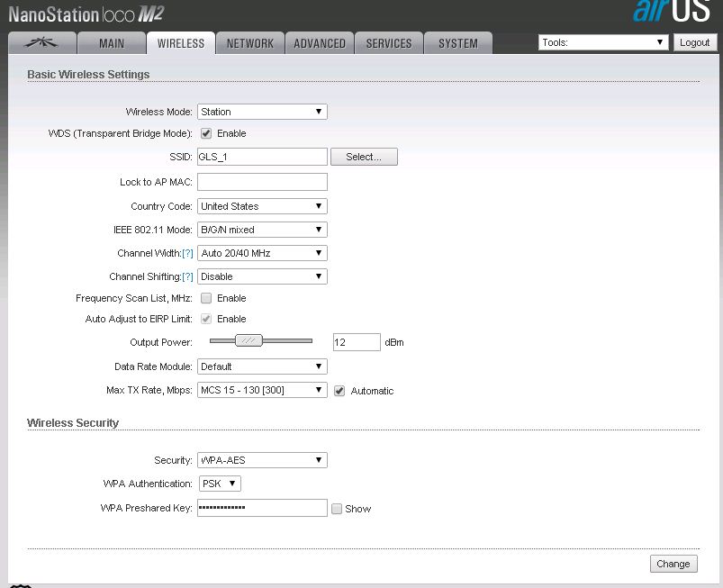Open the Wireless Mode dropdown

[x=261, y=112]
